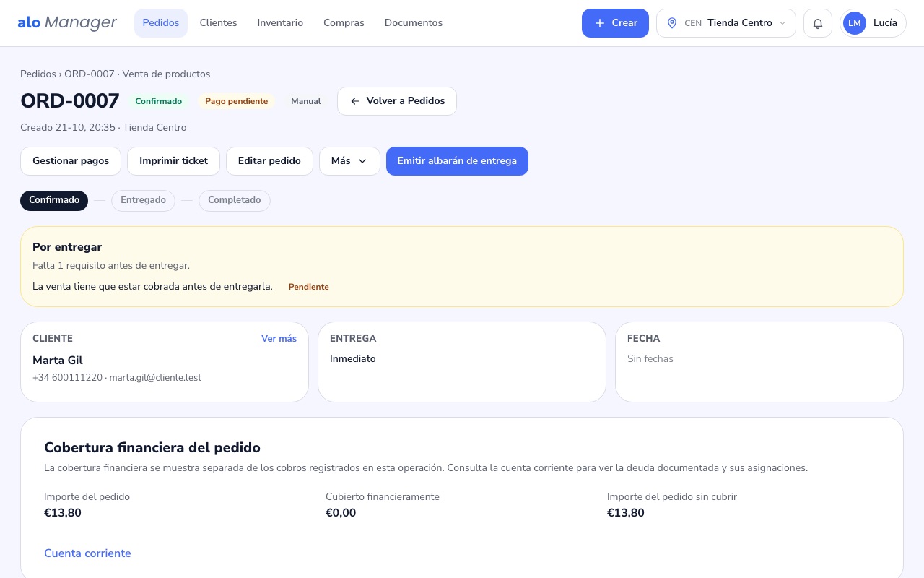Click the Manual tag
The width and height of the screenshot is (924, 578).
pos(306,101)
